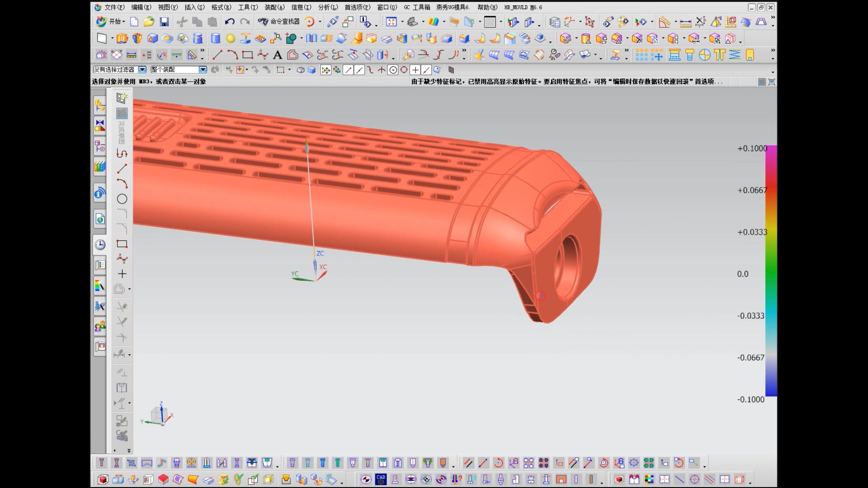Screen dimensions: 868x488
Task: Toggle the end point snap button
Action: point(348,70)
